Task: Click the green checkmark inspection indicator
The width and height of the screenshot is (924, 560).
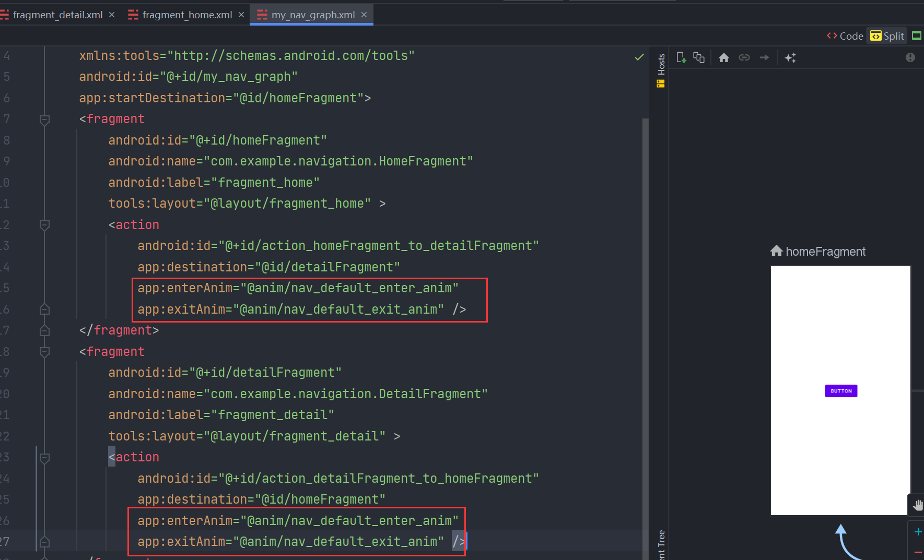Action: (639, 57)
